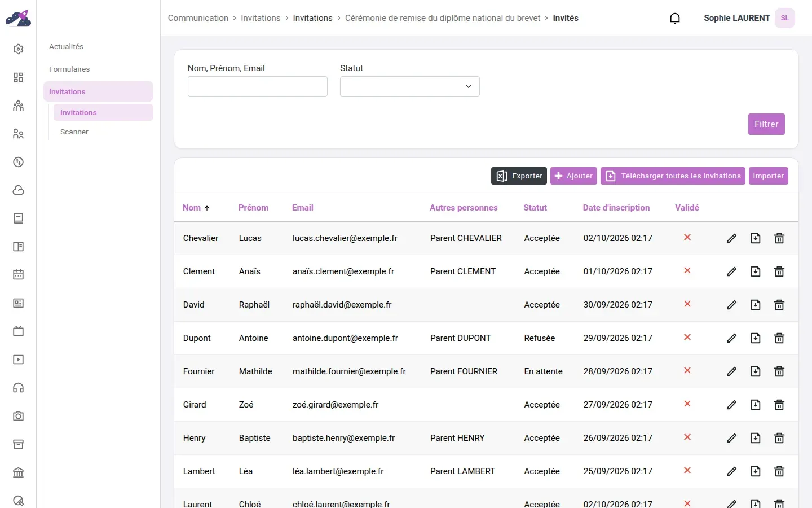Sort the table by Autres personnes
This screenshot has height=508, width=812.
[464, 208]
